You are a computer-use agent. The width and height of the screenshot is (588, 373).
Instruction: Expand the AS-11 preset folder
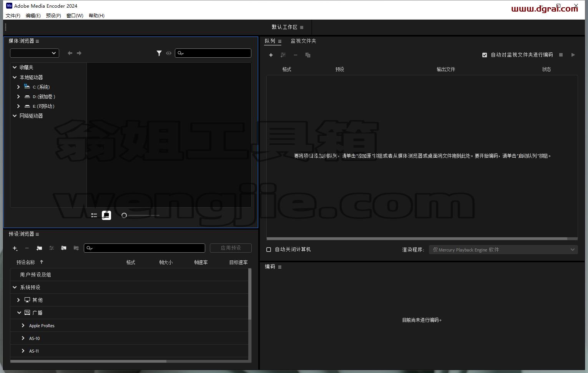[x=23, y=351]
